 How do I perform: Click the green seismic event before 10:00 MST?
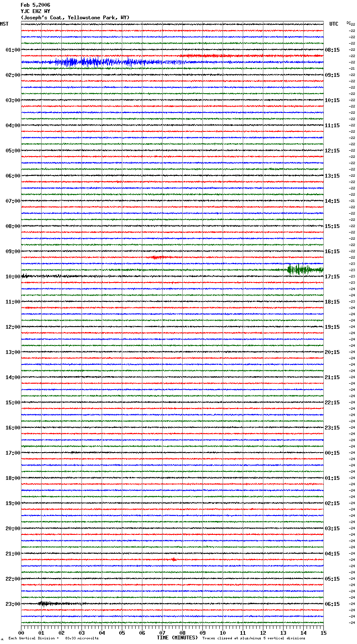[x=305, y=270]
